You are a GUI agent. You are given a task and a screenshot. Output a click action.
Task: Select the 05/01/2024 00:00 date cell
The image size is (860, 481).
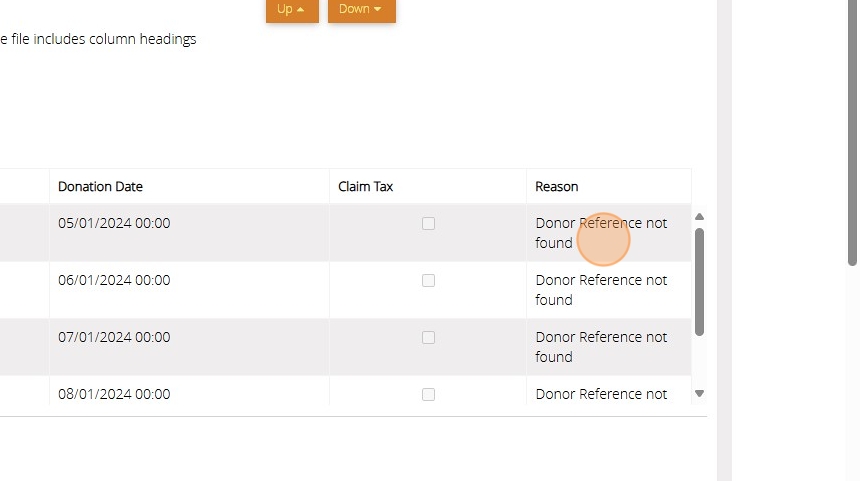[114, 224]
